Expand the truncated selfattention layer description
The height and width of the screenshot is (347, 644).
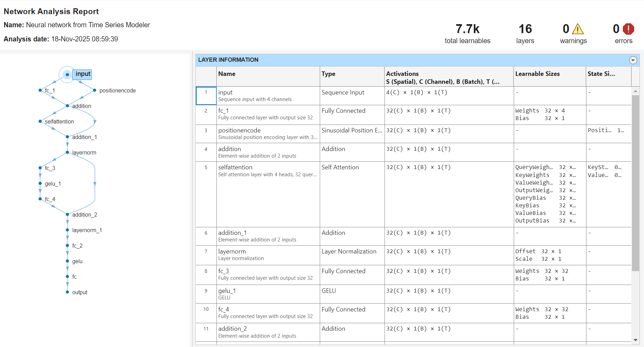point(315,175)
